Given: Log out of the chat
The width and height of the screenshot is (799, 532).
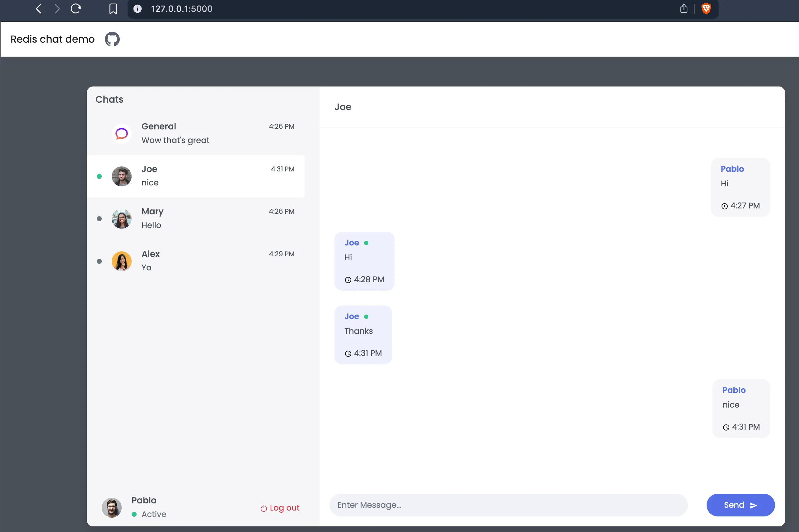Looking at the screenshot, I should pyautogui.click(x=280, y=507).
